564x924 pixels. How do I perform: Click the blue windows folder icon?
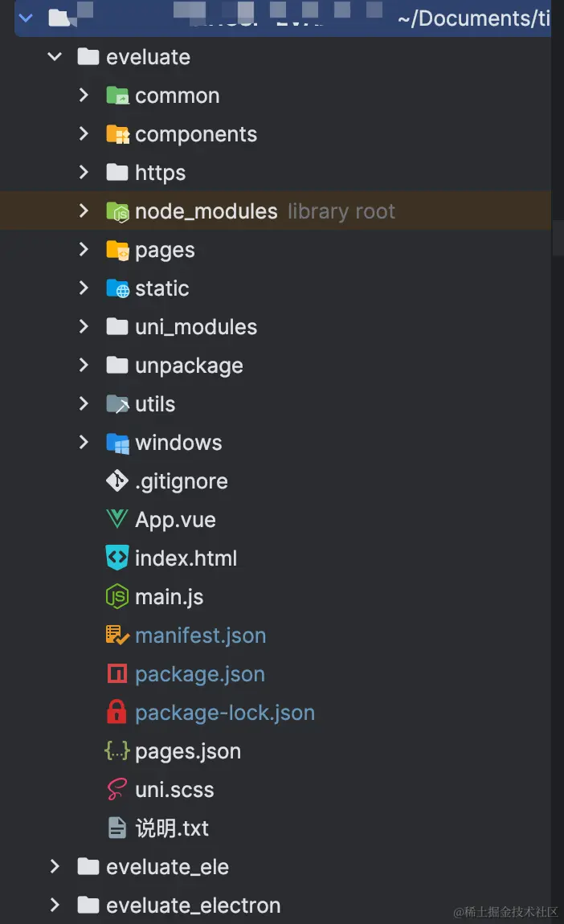pos(117,442)
